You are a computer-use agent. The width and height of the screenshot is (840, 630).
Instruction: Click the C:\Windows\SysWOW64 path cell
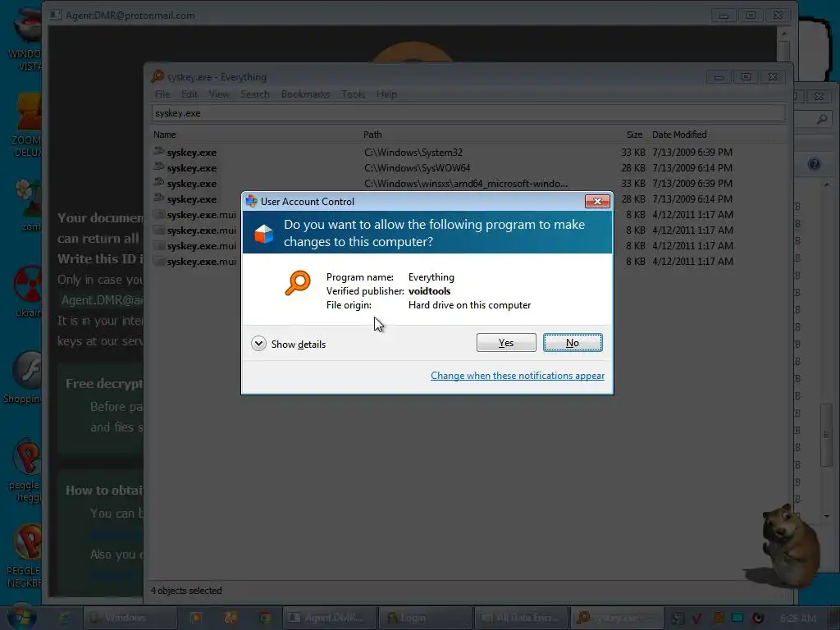pos(418,168)
